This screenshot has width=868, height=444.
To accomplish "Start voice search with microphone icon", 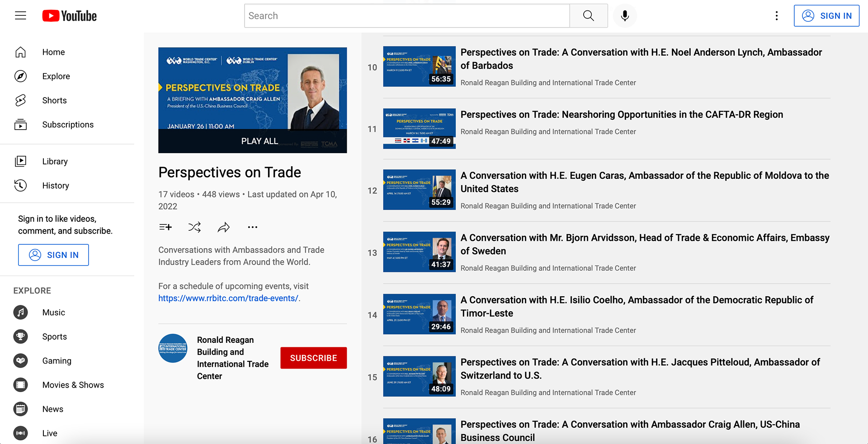I will [625, 16].
